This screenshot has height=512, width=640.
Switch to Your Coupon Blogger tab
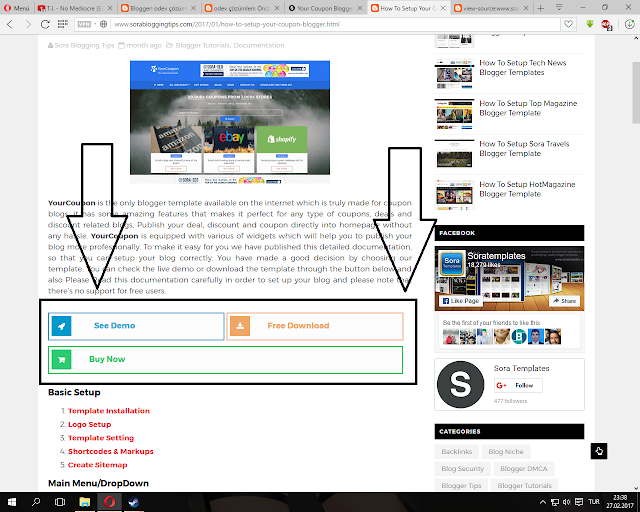coord(325,8)
